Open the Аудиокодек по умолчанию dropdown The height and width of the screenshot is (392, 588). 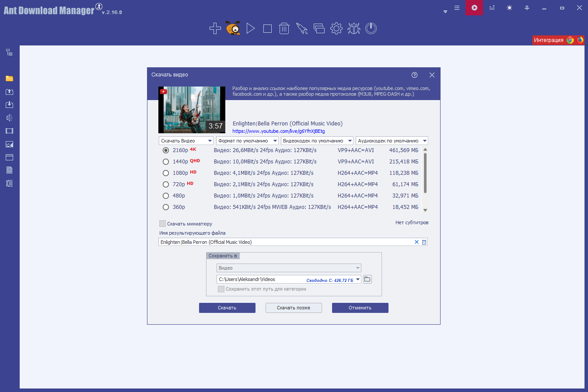[392, 141]
